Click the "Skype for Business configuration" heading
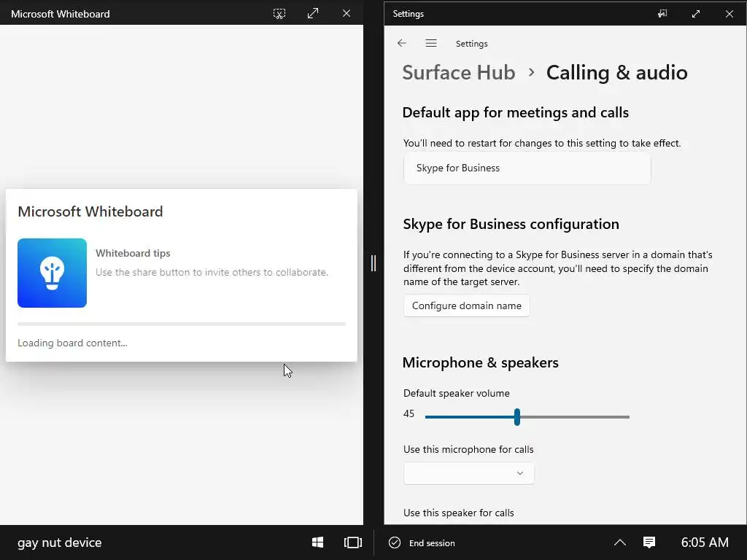 [511, 225]
